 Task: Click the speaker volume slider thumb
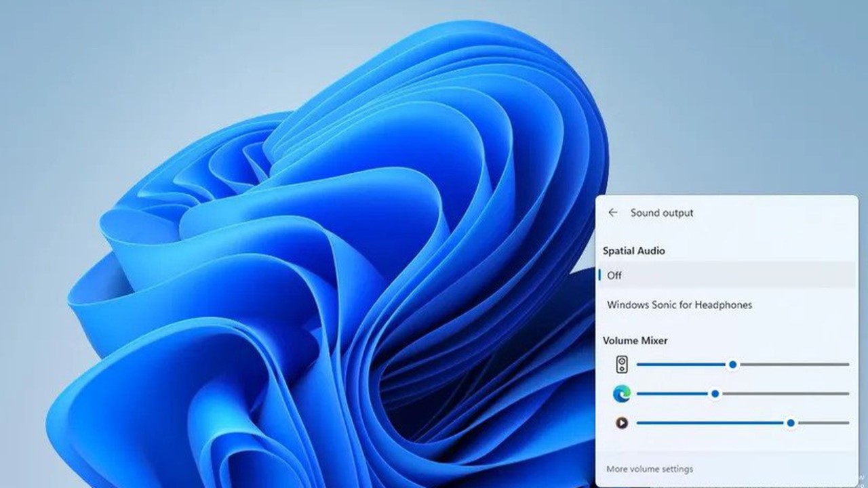(732, 365)
